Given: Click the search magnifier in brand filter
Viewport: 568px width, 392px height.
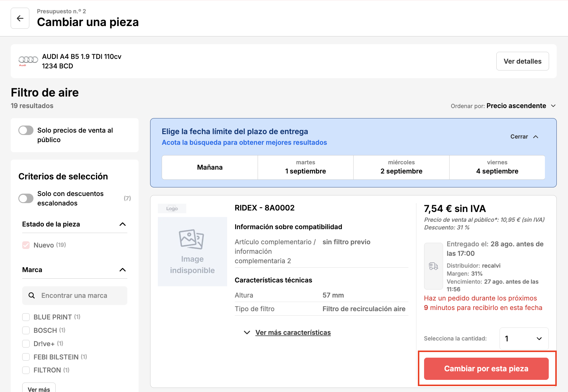Looking at the screenshot, I should click(32, 295).
